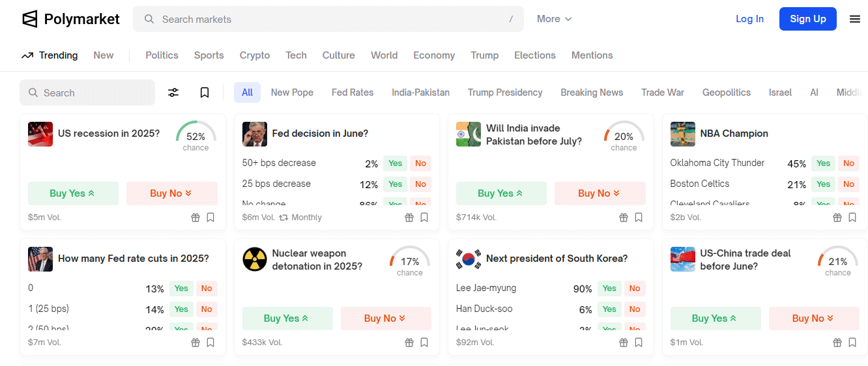Buy Yes on US recession in 2025
Image resolution: width=868 pixels, height=366 pixels.
tap(73, 193)
